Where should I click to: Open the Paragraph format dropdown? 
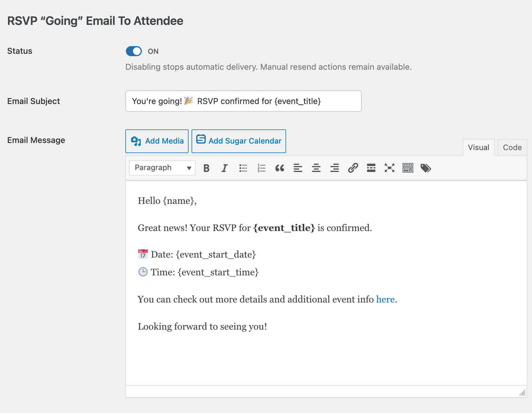162,168
